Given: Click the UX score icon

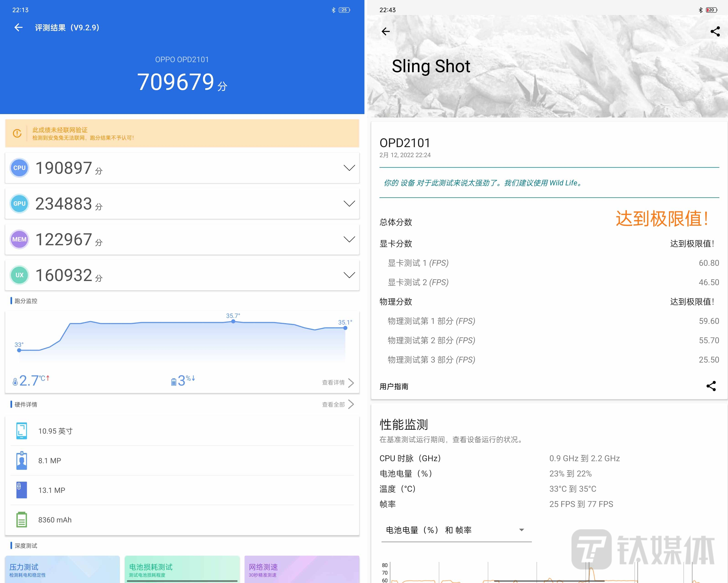Looking at the screenshot, I should [x=19, y=275].
